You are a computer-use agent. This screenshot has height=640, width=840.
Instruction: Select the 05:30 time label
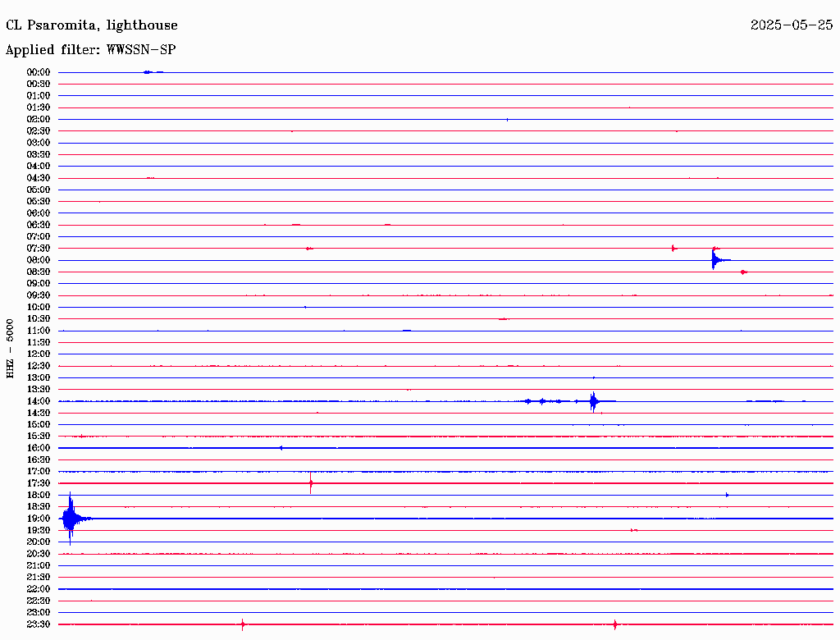tap(39, 202)
